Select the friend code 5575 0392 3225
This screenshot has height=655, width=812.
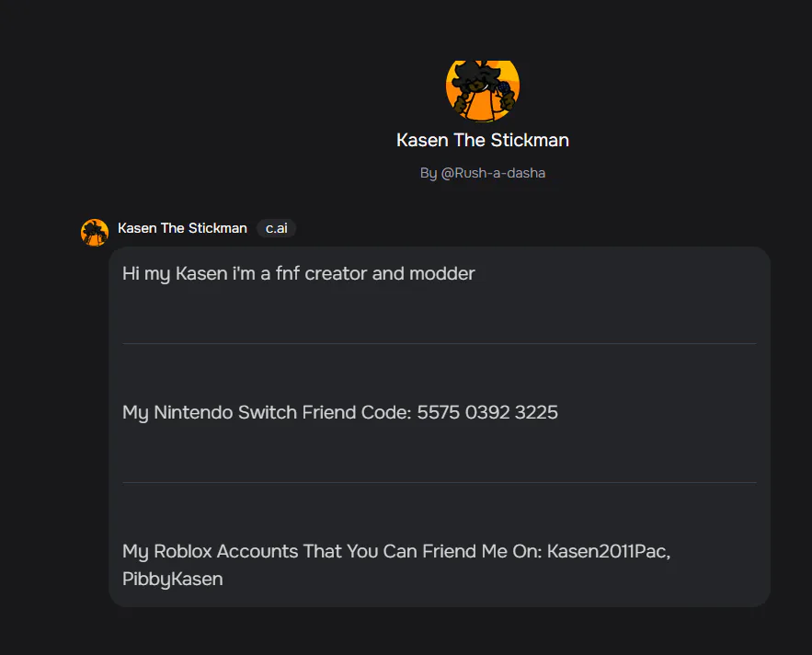(487, 412)
